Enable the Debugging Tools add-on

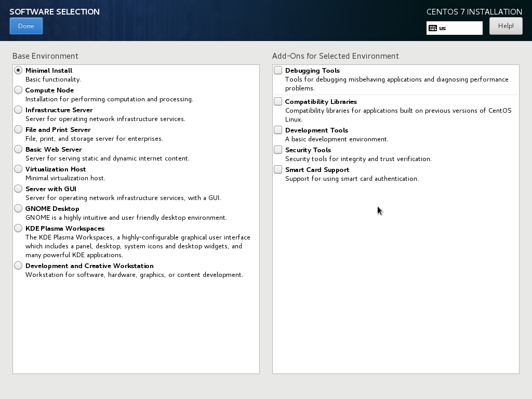[x=278, y=70]
